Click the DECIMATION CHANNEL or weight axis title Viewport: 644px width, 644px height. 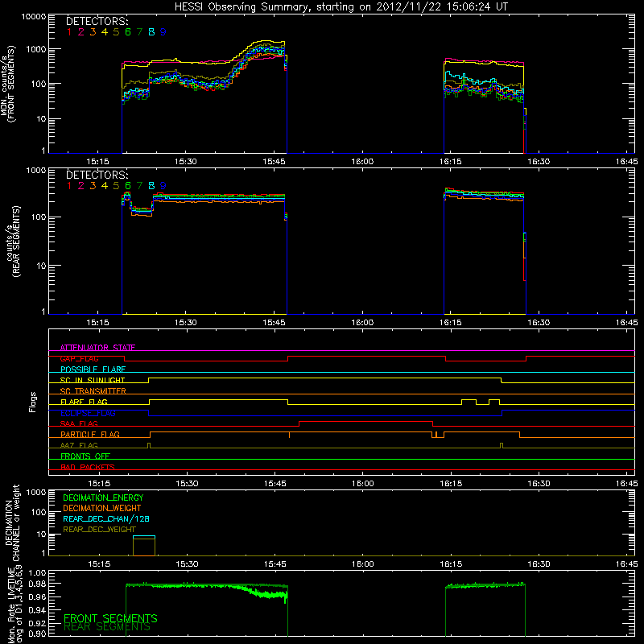12,522
